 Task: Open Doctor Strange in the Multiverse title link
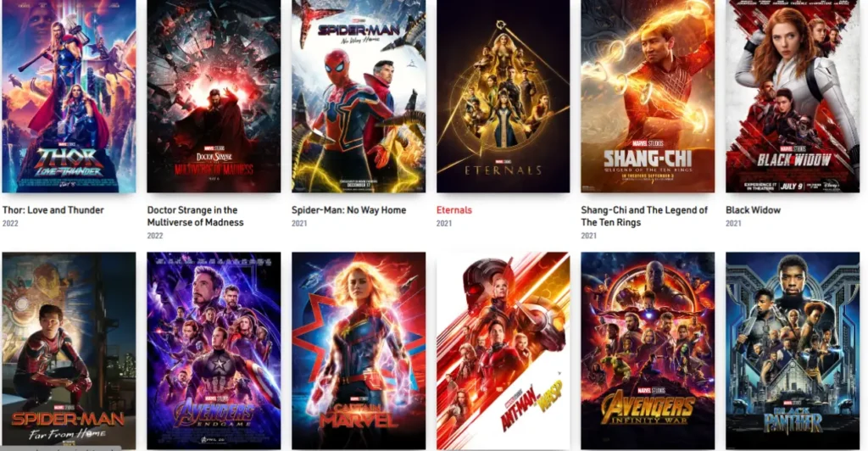pyautogui.click(x=196, y=216)
